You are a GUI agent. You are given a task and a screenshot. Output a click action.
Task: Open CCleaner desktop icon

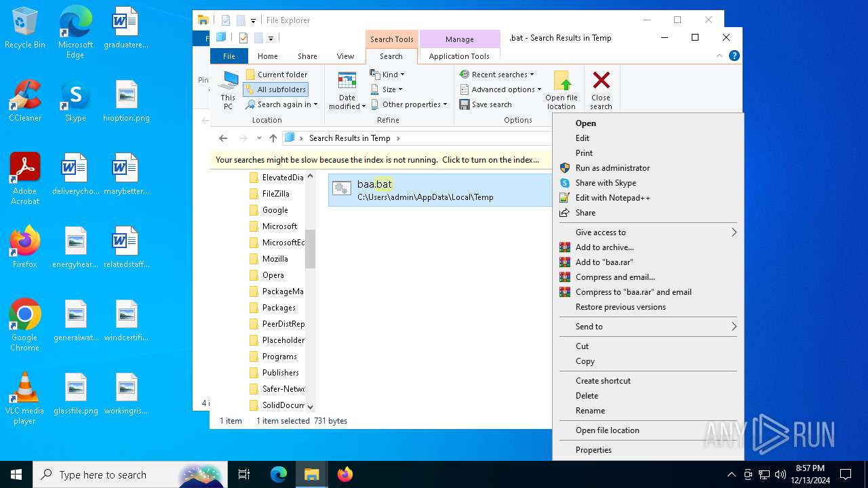[25, 102]
